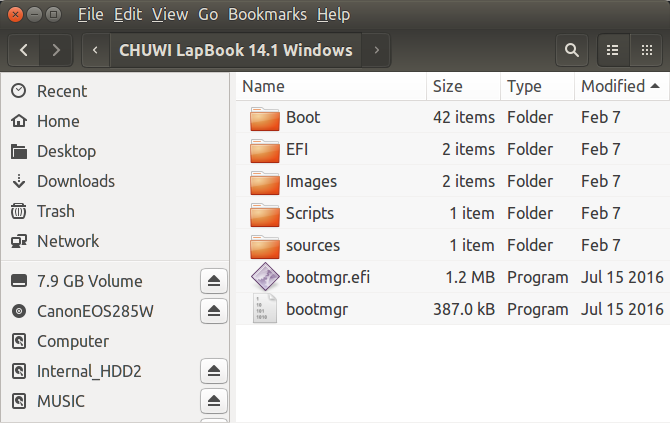670x423 pixels.
Task: Eject the MUSIC drive
Action: [214, 401]
